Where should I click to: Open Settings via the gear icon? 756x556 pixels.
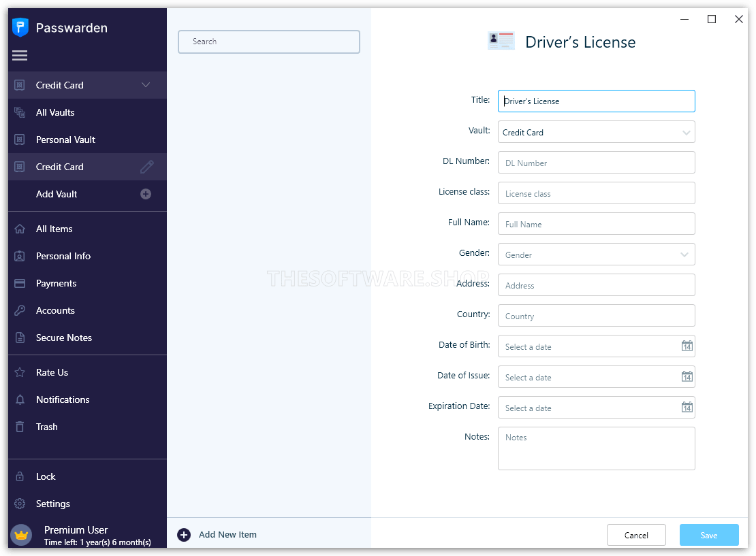[x=20, y=504]
